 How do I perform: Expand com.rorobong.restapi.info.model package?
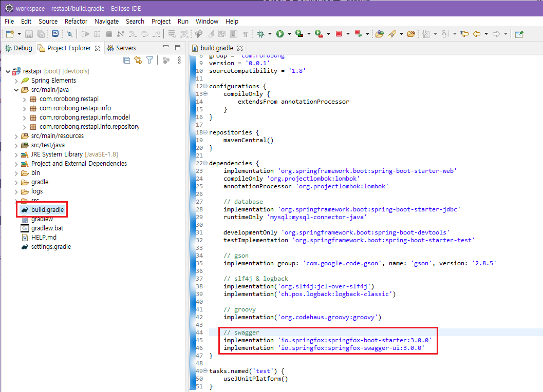coord(25,117)
